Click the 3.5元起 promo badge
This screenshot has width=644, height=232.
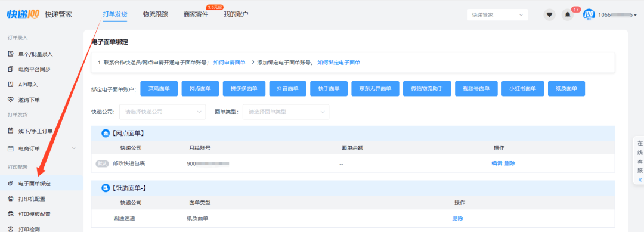[215, 7]
